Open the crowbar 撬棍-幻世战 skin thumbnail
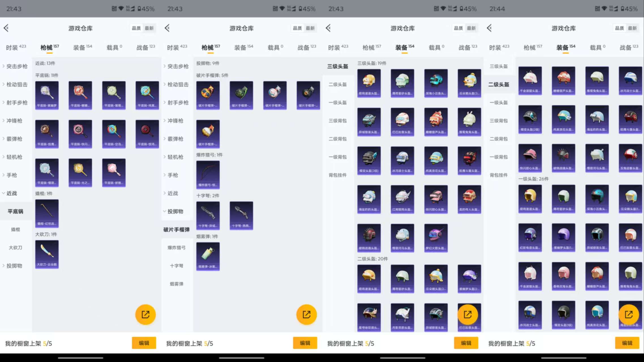The height and width of the screenshot is (362, 644). tap(47, 213)
